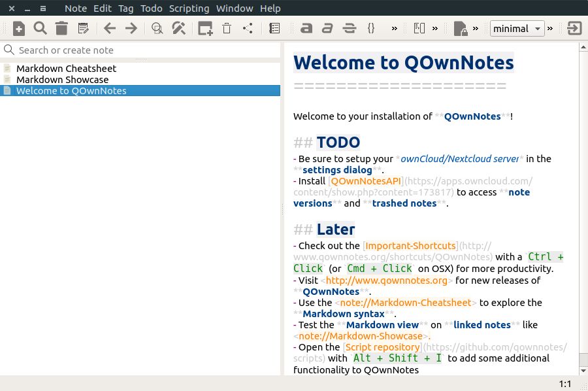
Task: Expand overflow chevron after minimal dropdown
Action: [x=550, y=29]
